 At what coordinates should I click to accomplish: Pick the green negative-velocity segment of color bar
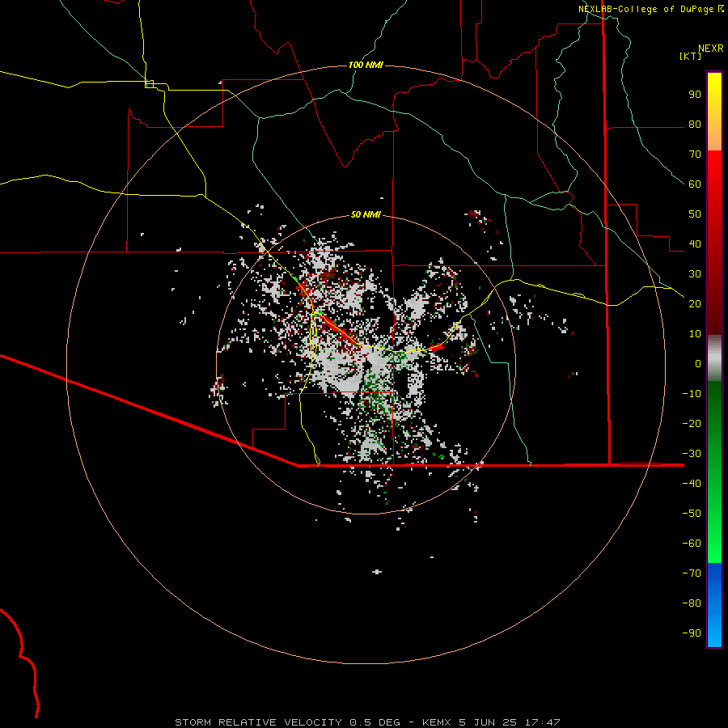(714, 472)
